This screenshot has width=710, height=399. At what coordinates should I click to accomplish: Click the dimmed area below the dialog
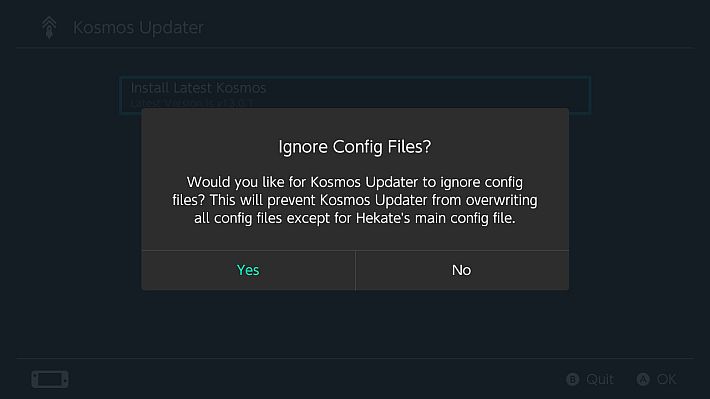(355, 324)
